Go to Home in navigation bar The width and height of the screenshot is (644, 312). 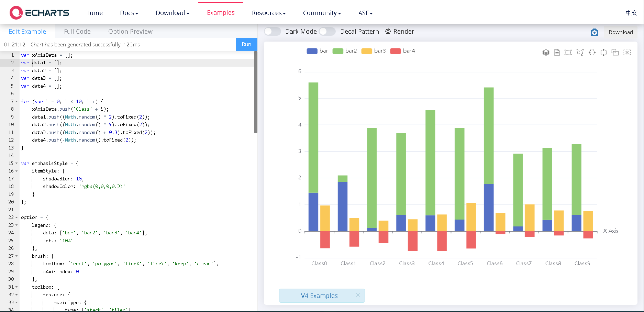pyautogui.click(x=94, y=13)
